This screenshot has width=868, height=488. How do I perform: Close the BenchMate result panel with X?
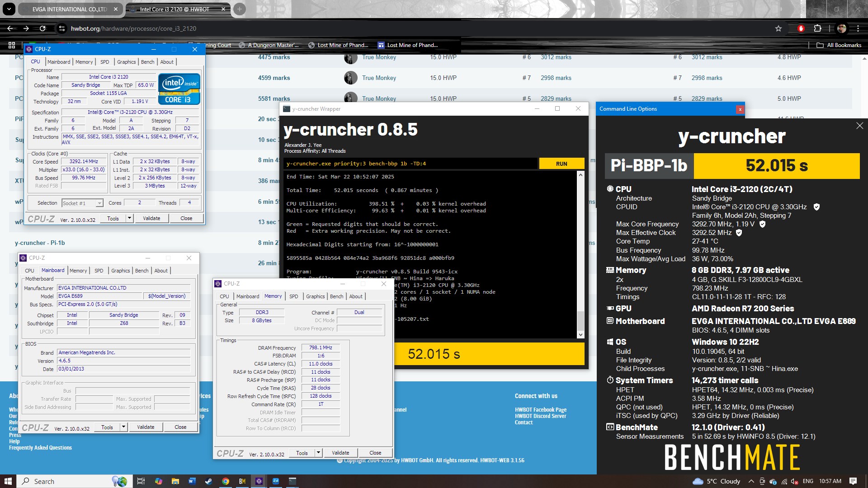[859, 126]
